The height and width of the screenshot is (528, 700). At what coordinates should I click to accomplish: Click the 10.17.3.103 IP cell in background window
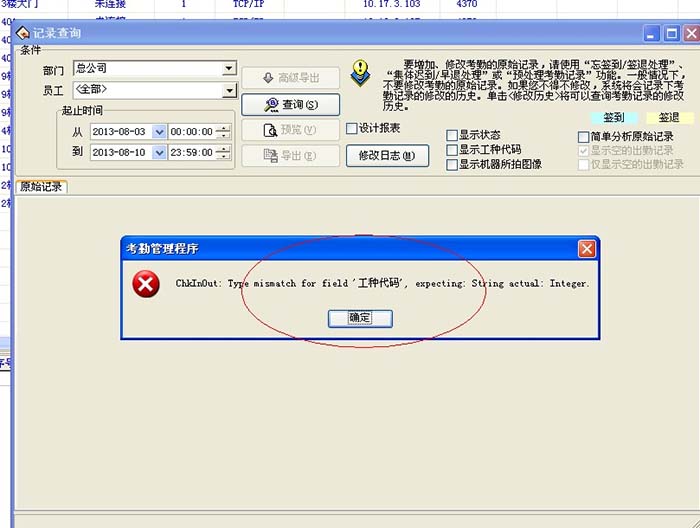(x=392, y=4)
